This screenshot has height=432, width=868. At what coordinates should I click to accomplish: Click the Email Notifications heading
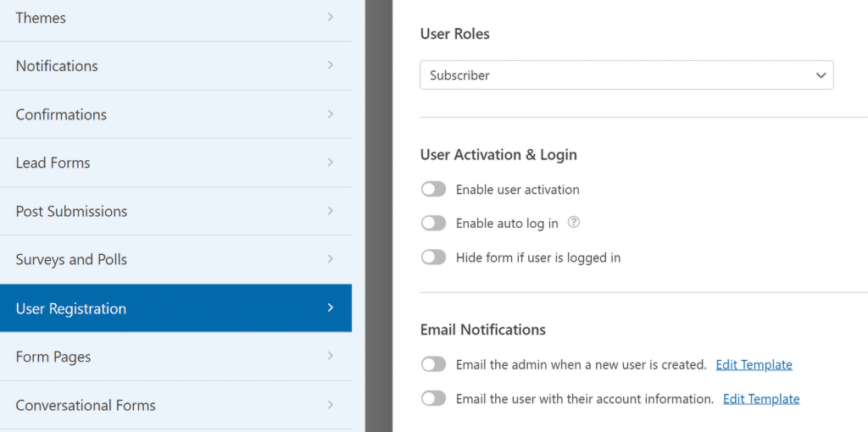pos(482,330)
